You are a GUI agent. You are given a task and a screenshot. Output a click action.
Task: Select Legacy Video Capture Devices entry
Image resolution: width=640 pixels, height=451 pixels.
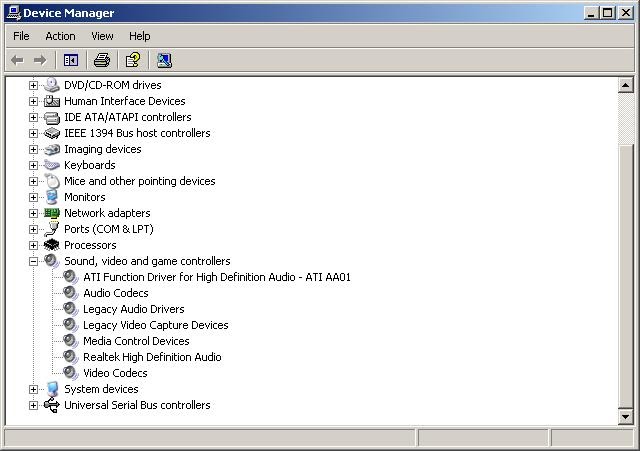[x=156, y=325]
